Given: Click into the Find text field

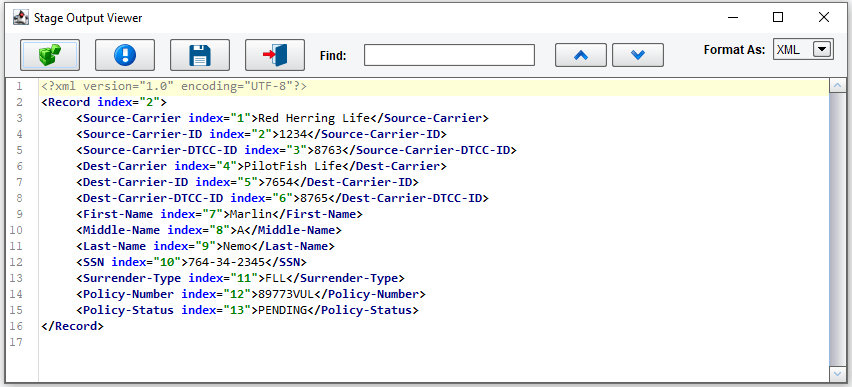Looking at the screenshot, I should [449, 55].
